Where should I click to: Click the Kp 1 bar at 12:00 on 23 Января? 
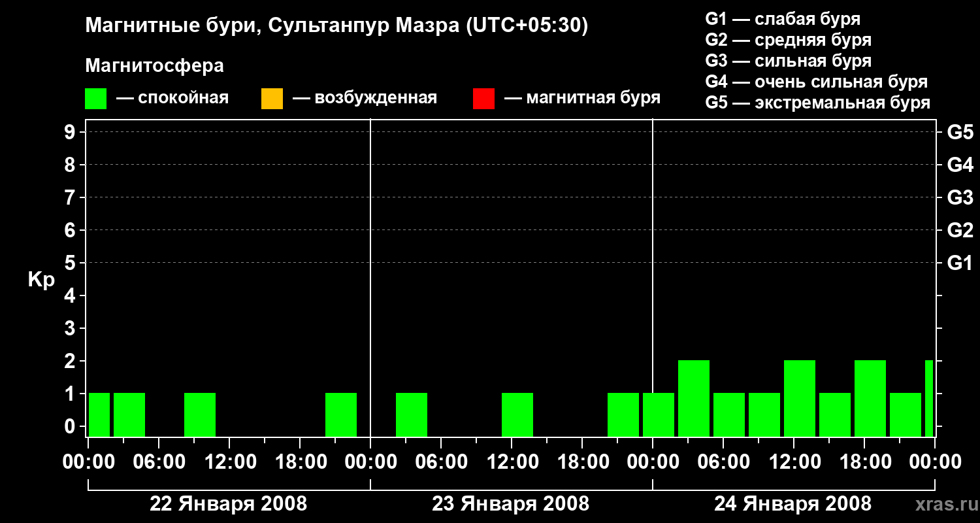click(x=517, y=414)
